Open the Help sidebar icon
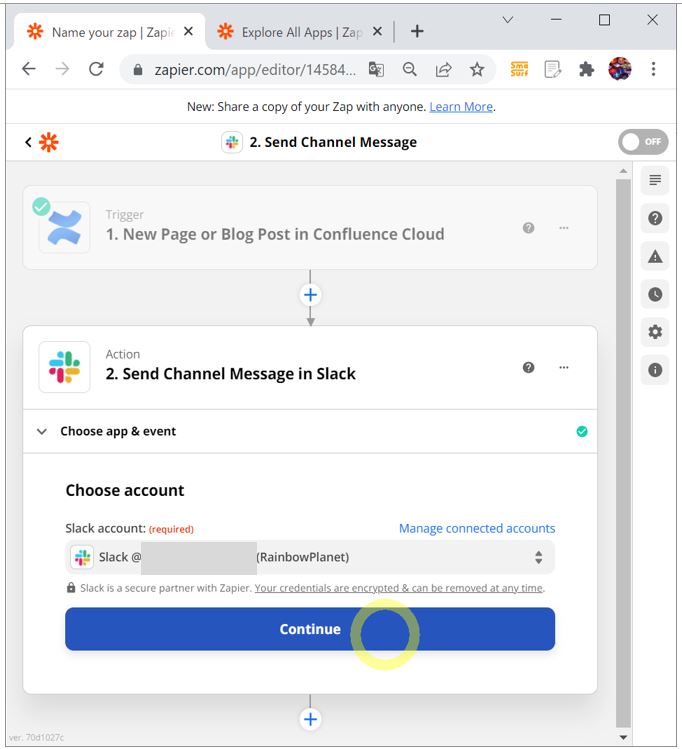Screen dimensions: 682x749 pyautogui.click(x=655, y=218)
